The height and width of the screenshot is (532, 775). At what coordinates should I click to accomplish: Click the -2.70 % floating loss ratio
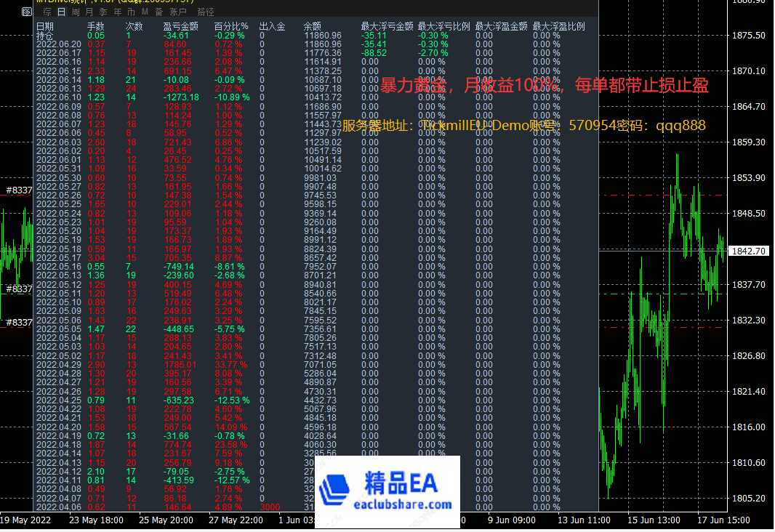coord(433,53)
